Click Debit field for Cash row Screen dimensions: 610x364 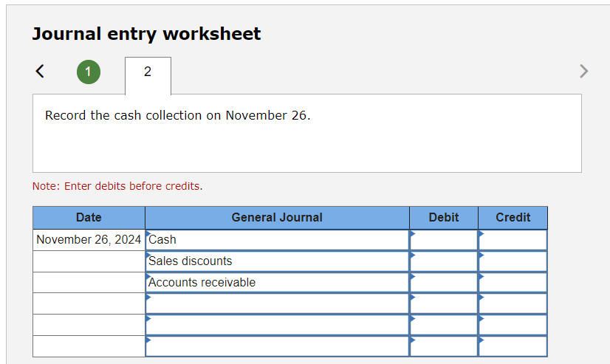[444, 240]
